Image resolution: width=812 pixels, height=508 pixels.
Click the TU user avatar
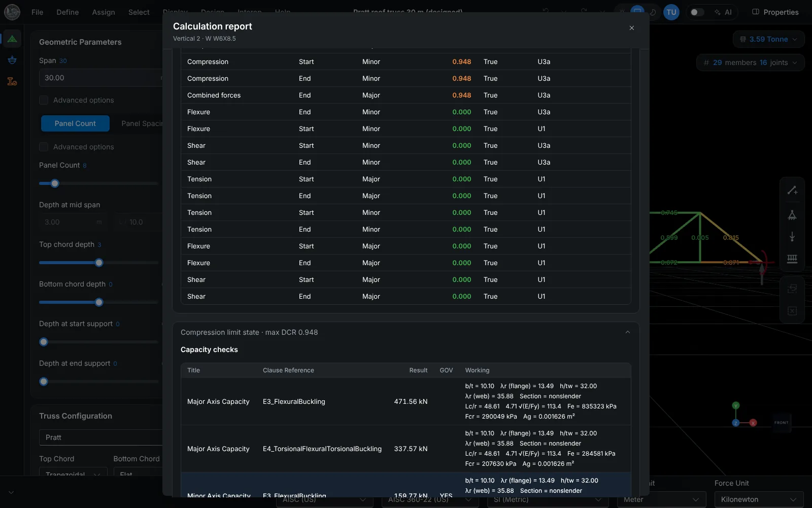click(671, 12)
